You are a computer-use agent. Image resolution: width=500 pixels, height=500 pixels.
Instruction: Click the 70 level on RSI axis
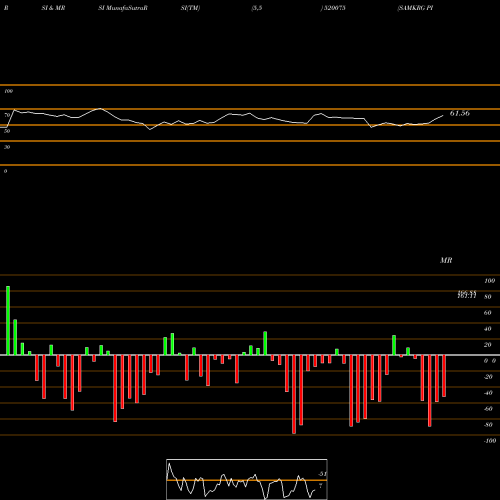7,115
